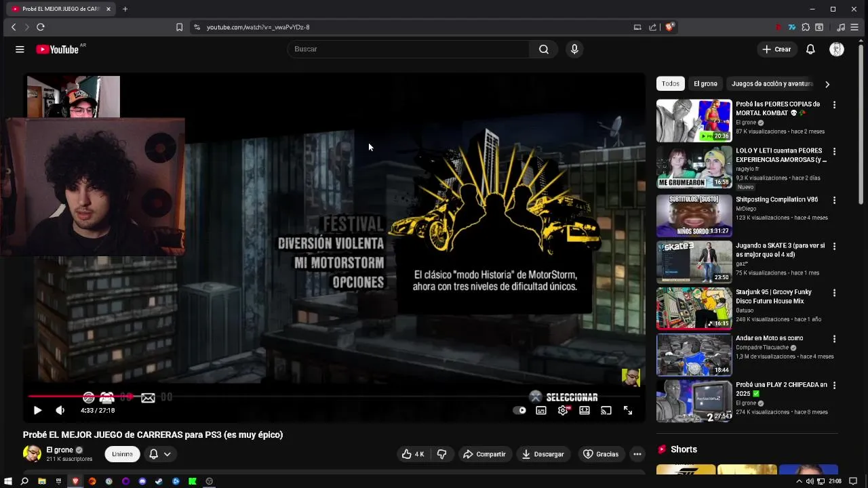Open Shitposting Compilation V86 video title
Viewport: 868px width, 488px height.
tap(777, 200)
